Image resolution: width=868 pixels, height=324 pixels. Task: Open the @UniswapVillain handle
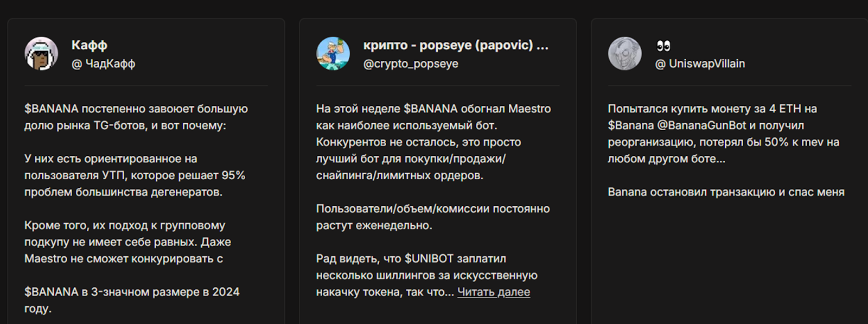tap(700, 63)
